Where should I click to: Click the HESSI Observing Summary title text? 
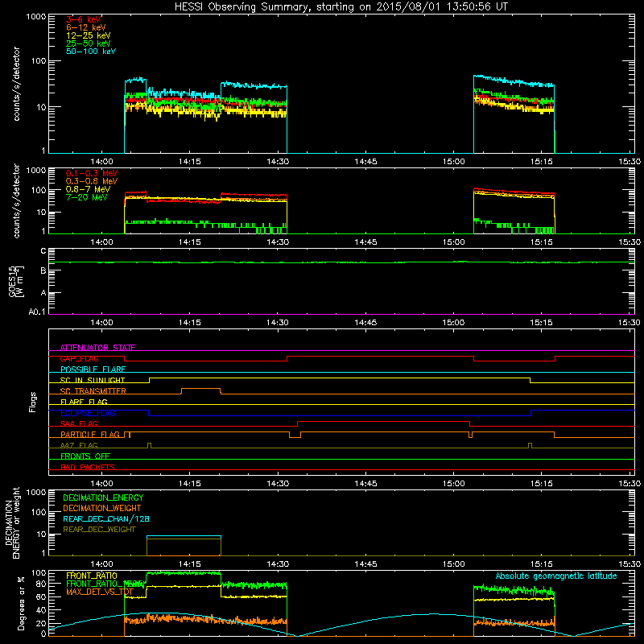point(341,7)
